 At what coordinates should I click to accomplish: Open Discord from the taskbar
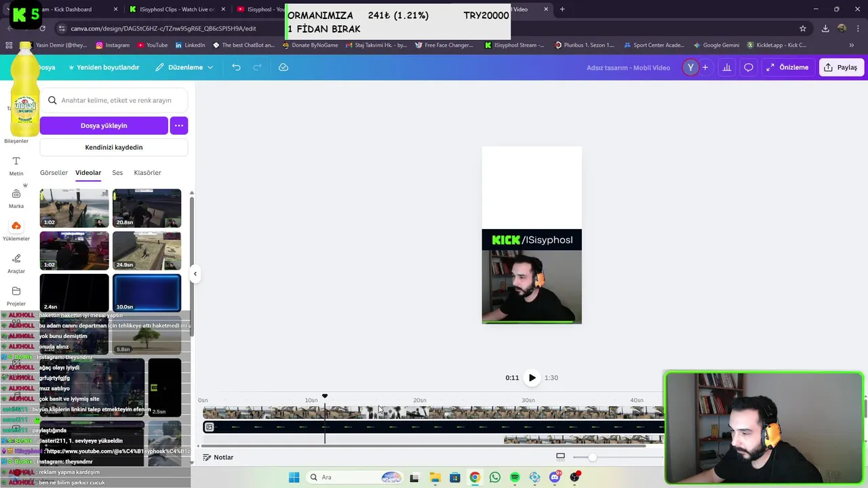point(555,477)
